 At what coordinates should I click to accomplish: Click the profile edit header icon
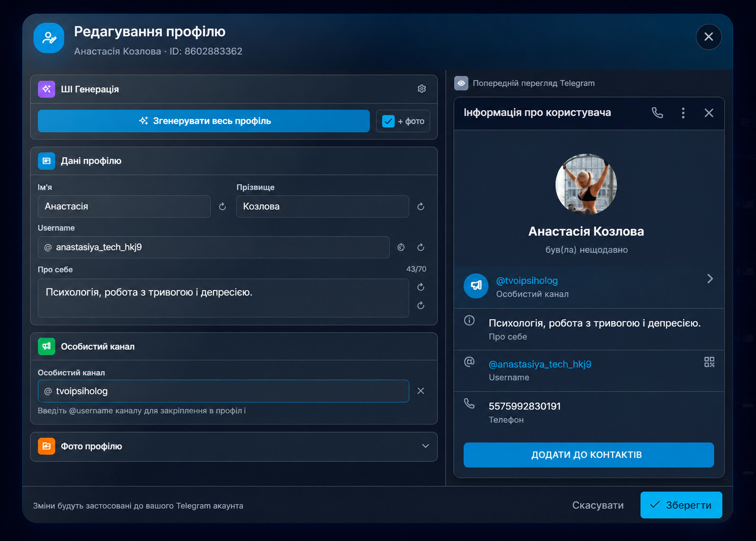[49, 38]
